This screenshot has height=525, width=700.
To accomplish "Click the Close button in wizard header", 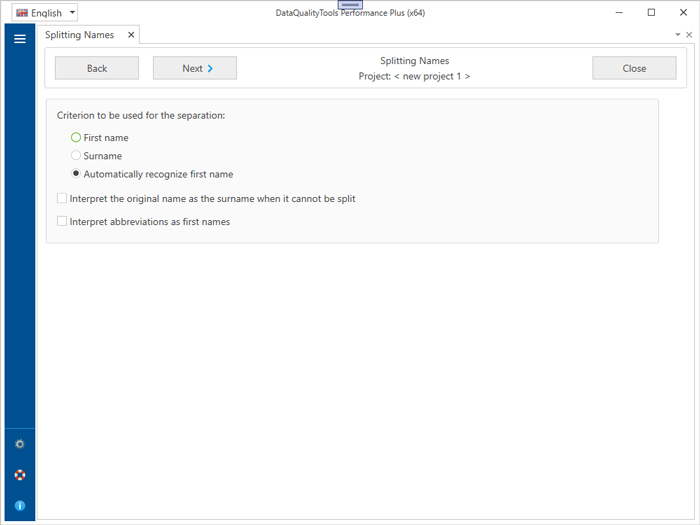I will pos(634,68).
